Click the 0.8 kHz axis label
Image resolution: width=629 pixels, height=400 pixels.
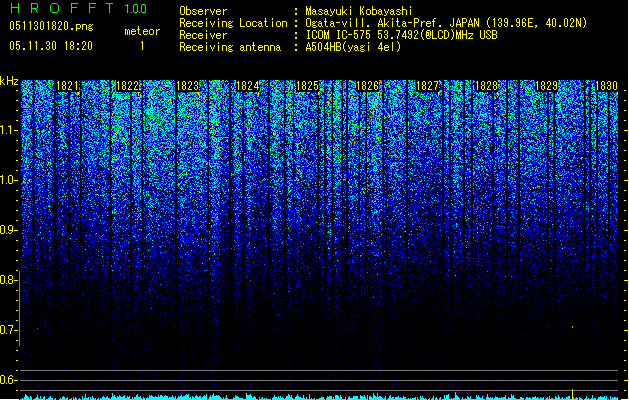7,280
